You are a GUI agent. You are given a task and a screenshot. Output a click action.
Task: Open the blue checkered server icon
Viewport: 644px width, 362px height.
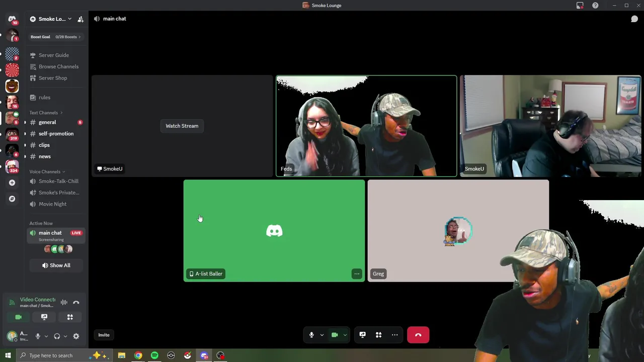click(12, 53)
